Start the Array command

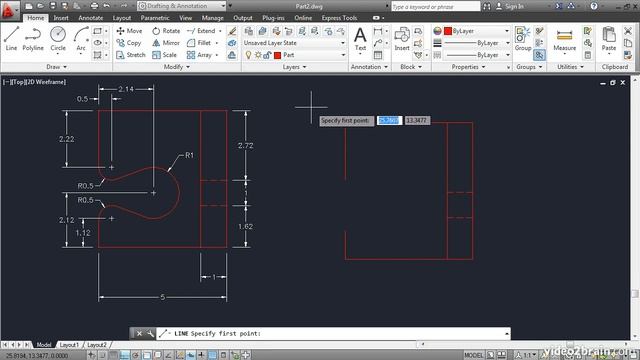pyautogui.click(x=199, y=55)
